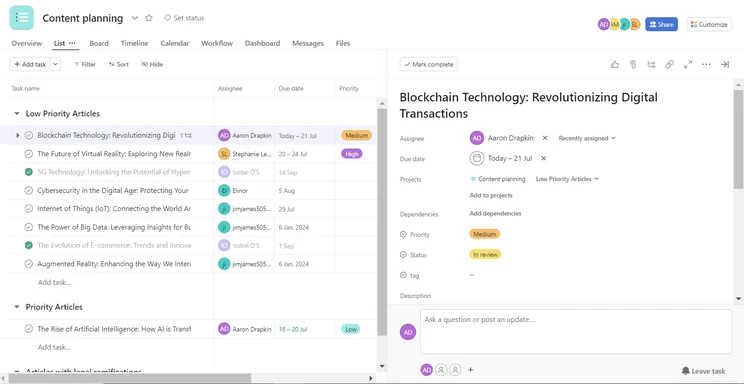
Task: Click the Low priority tag on AI row
Action: coord(351,329)
